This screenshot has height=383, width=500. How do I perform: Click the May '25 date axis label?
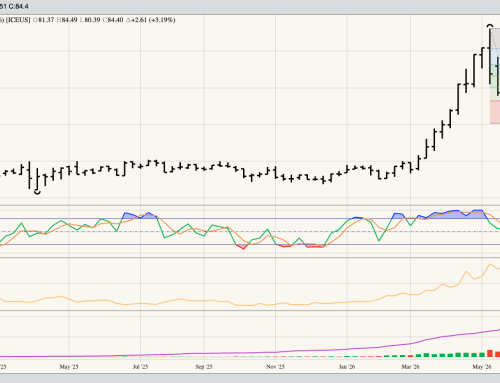point(69,367)
